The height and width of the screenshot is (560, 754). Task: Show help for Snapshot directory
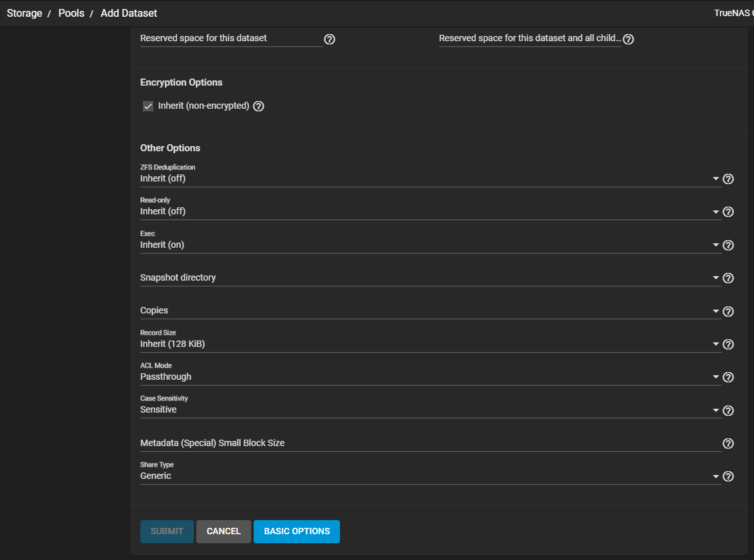click(x=728, y=278)
